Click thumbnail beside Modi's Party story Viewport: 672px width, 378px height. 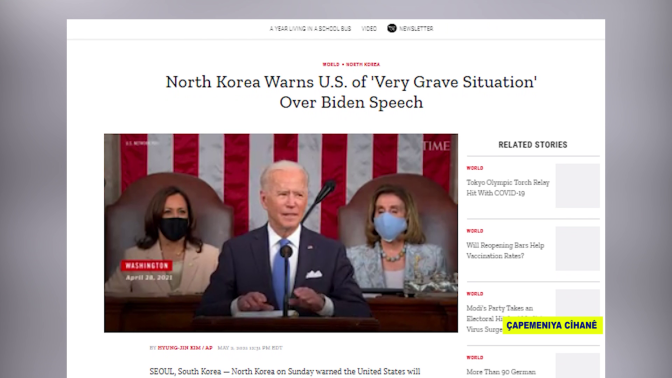(x=578, y=303)
